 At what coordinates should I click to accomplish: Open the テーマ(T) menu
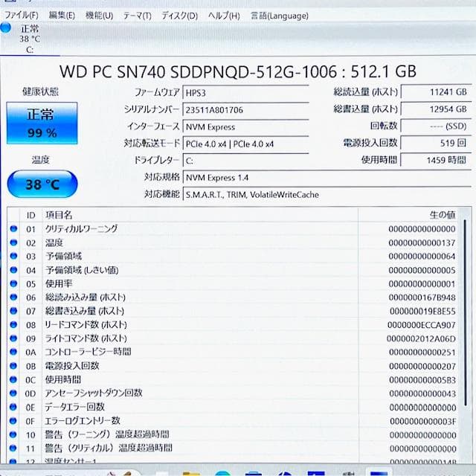coord(137,16)
